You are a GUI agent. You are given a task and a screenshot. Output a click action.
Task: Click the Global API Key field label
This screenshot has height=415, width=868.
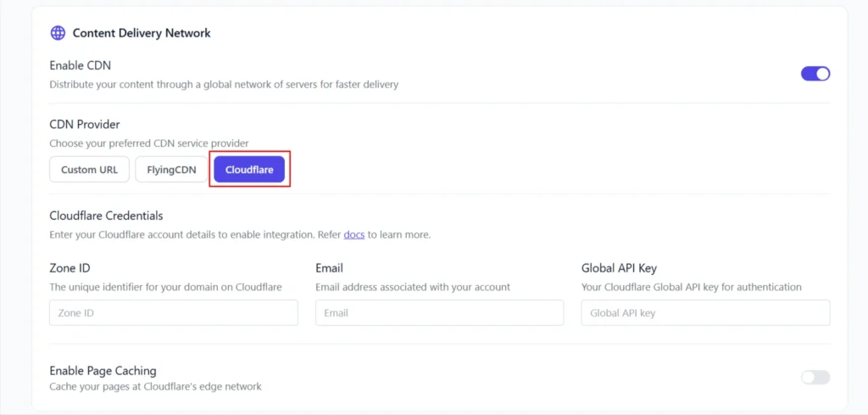point(619,268)
